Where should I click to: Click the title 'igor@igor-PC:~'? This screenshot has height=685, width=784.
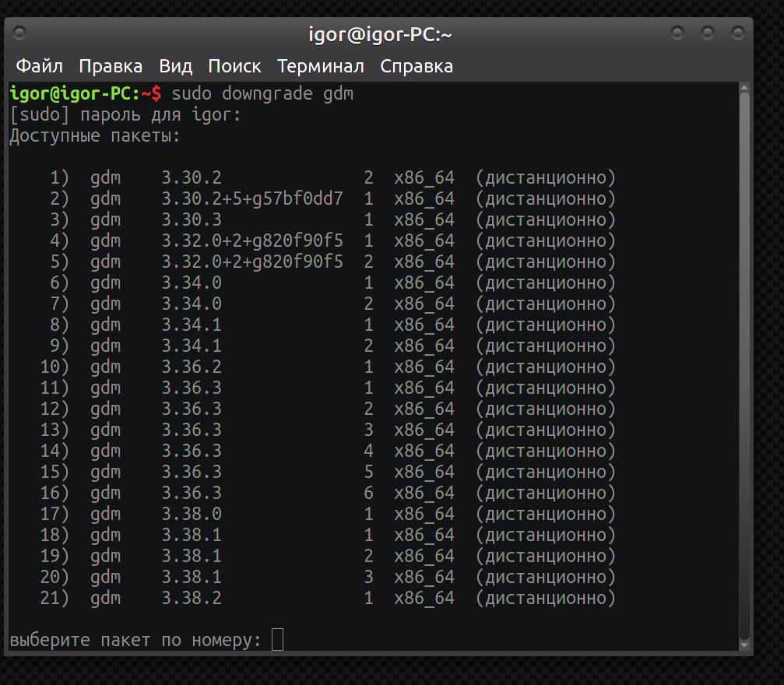click(380, 34)
